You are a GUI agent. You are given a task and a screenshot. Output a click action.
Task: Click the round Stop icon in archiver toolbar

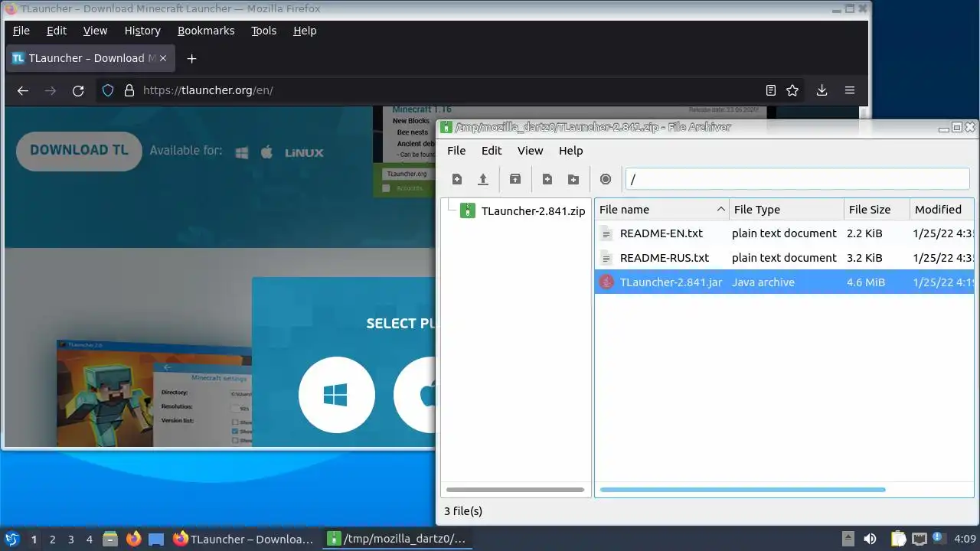(606, 179)
